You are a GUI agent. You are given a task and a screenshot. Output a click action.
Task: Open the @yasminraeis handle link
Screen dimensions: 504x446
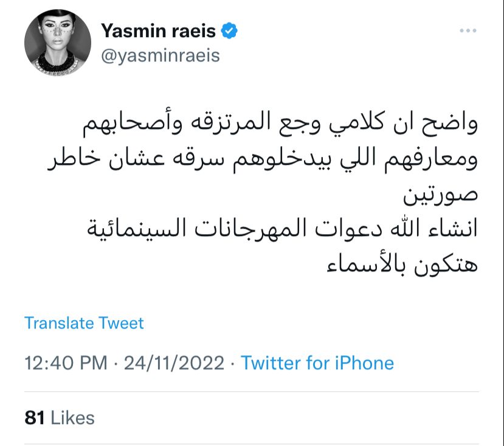[160, 56]
